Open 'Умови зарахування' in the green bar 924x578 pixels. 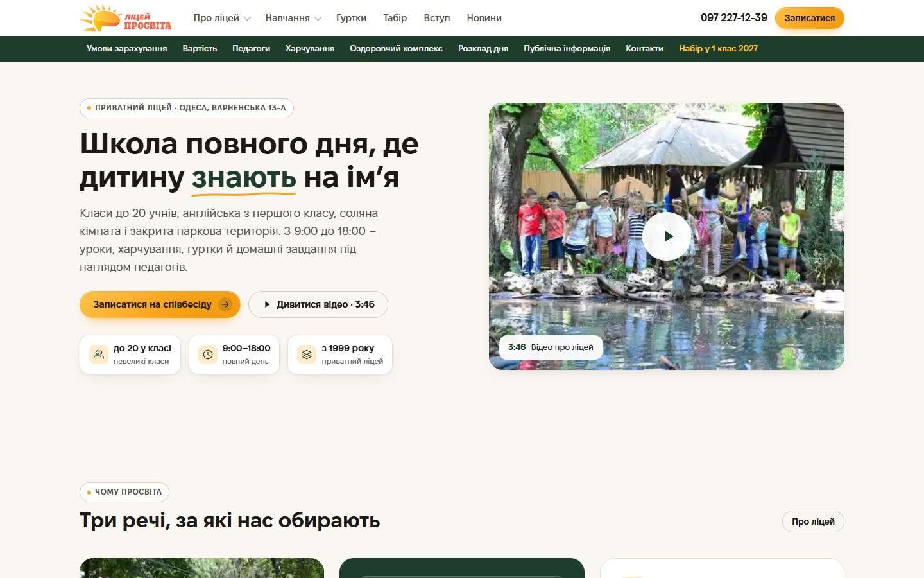[x=126, y=49]
